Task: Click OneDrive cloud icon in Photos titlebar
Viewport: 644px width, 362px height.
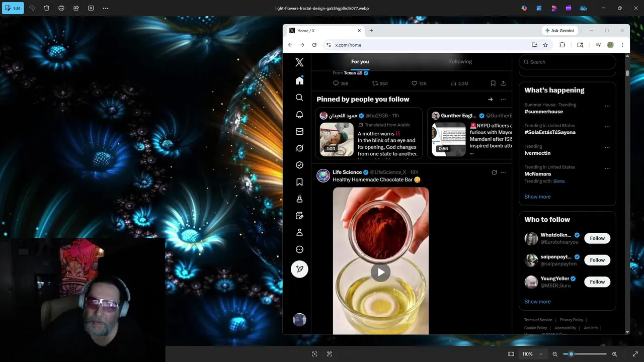Action: point(584,8)
